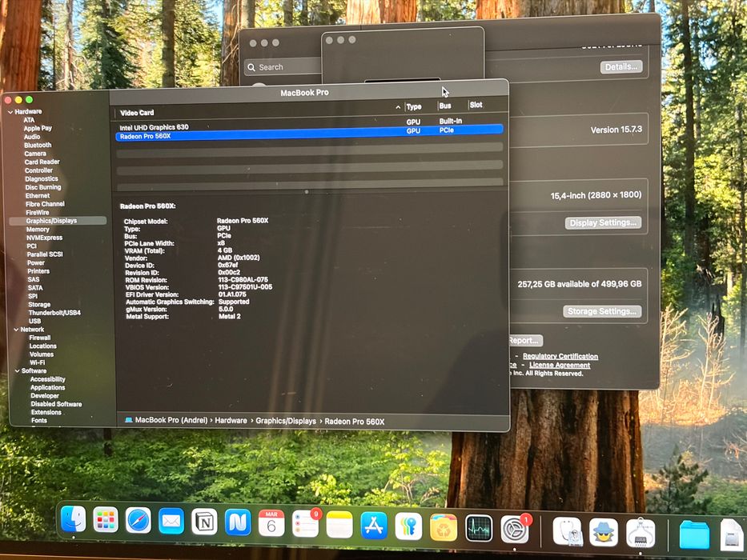The image size is (747, 560).
Task: Select Power in the sidebar
Action: [x=36, y=263]
